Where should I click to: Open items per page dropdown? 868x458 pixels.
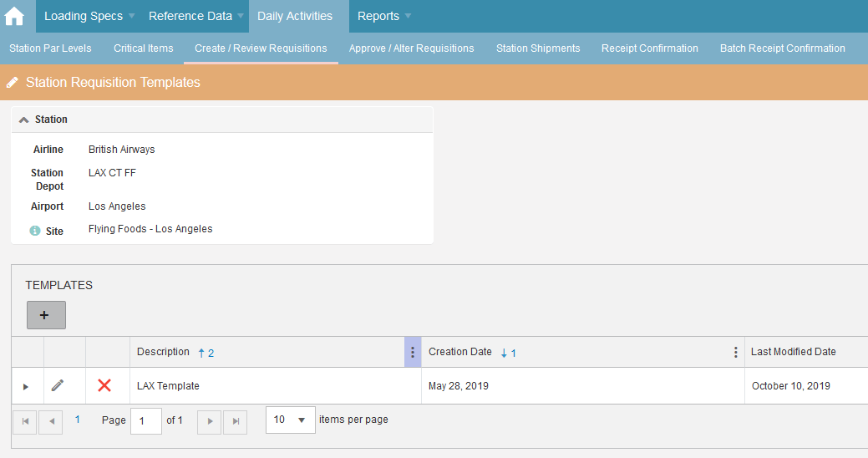click(291, 420)
